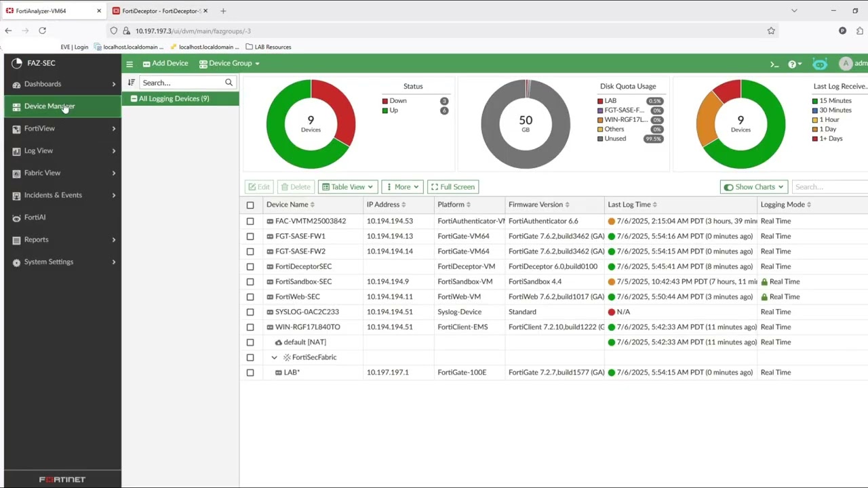The image size is (868, 488).
Task: Expand the Reports submenu chevron
Action: [x=114, y=240]
